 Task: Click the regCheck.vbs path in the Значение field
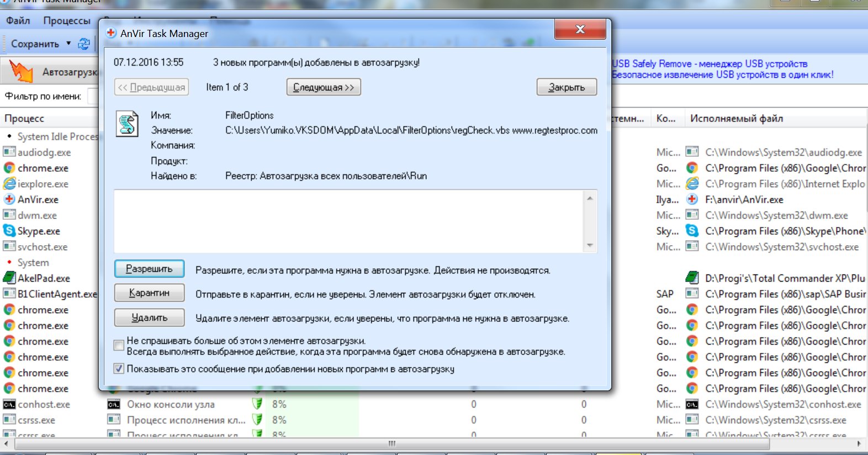[411, 130]
